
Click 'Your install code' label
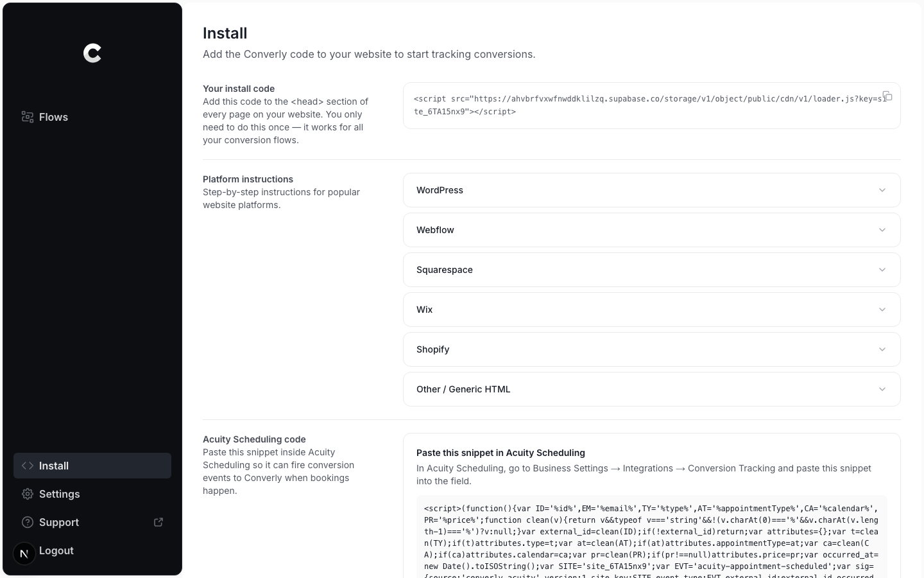point(239,89)
